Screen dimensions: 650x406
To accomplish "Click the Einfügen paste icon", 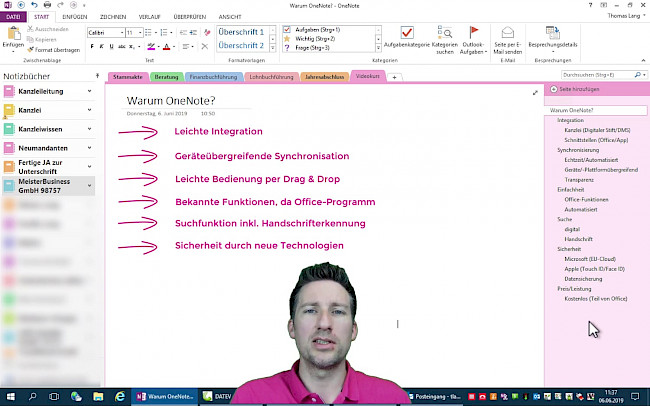I will 13,33.
